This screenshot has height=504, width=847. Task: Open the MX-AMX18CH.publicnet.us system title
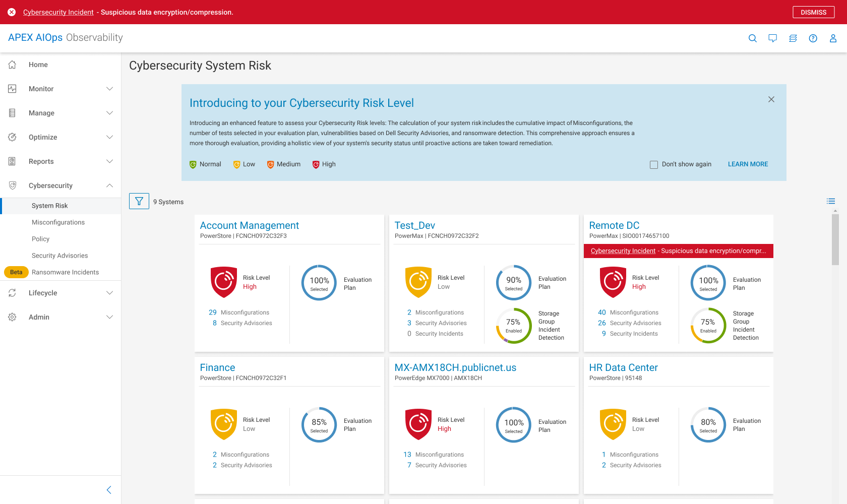pos(455,367)
